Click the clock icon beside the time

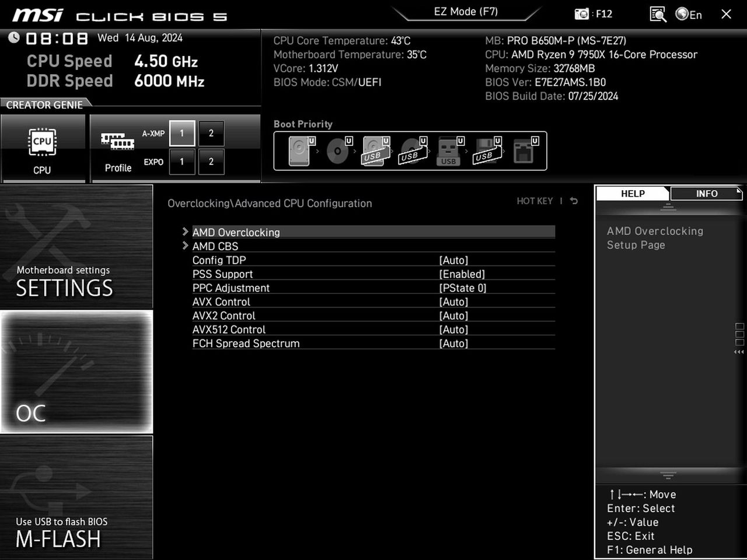(13, 38)
